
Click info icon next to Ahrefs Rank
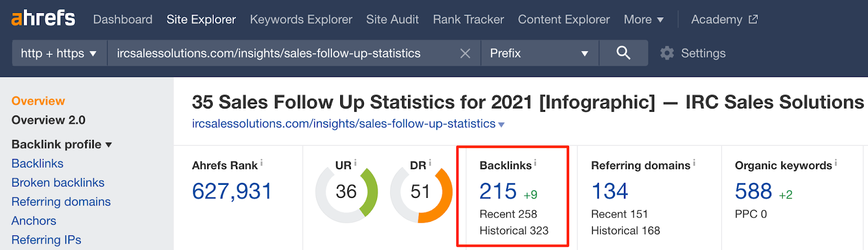pyautogui.click(x=261, y=162)
